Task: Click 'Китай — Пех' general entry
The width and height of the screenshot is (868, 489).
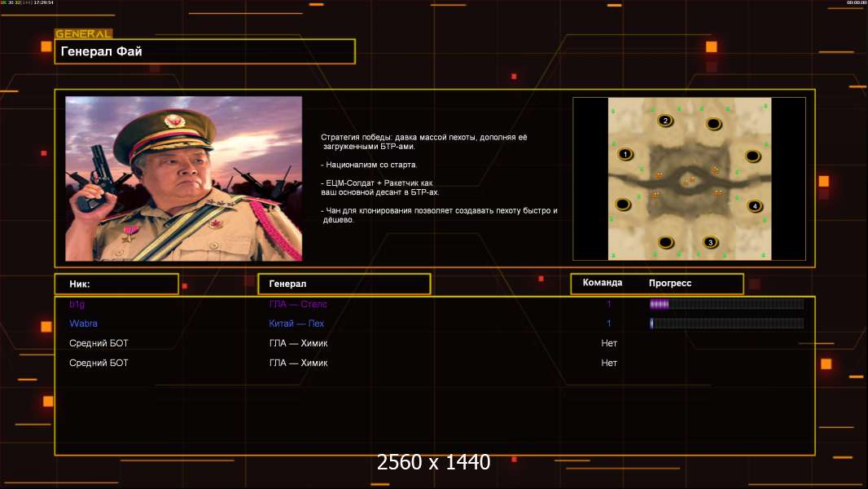Action: (296, 324)
